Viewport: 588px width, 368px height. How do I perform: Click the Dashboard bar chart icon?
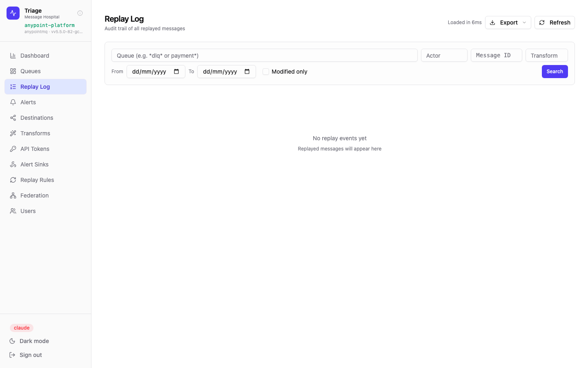pos(13,56)
